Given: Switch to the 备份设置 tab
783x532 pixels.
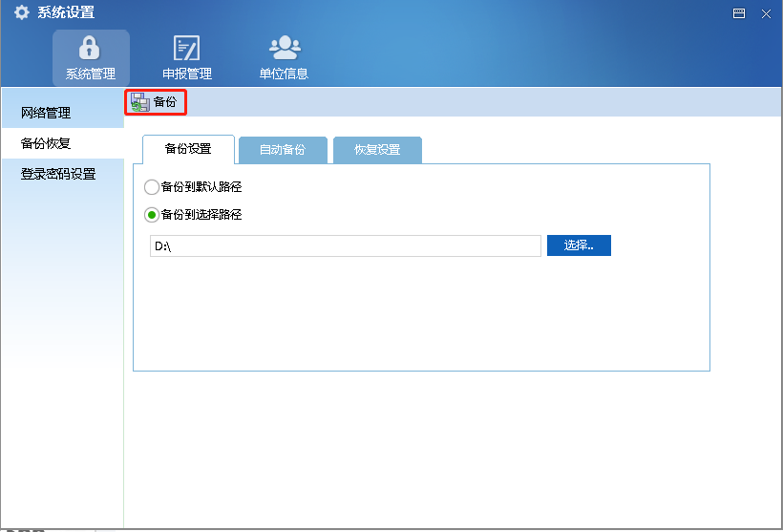Looking at the screenshot, I should click(188, 149).
